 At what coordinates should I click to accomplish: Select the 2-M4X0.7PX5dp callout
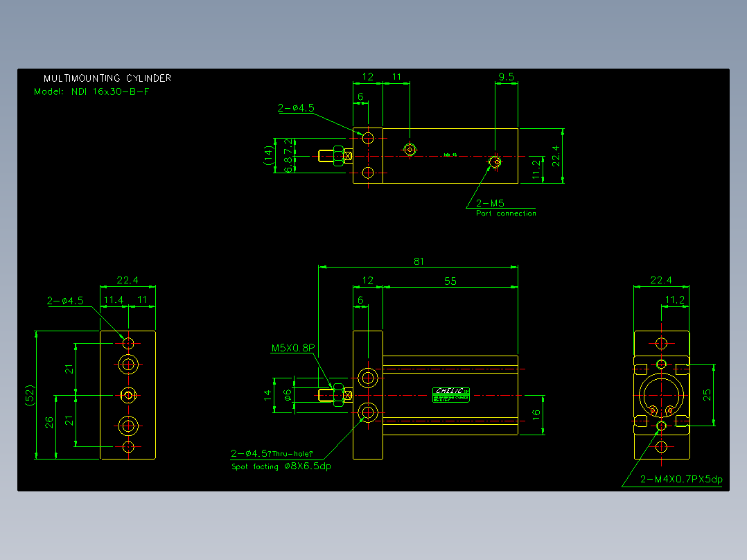[681, 479]
